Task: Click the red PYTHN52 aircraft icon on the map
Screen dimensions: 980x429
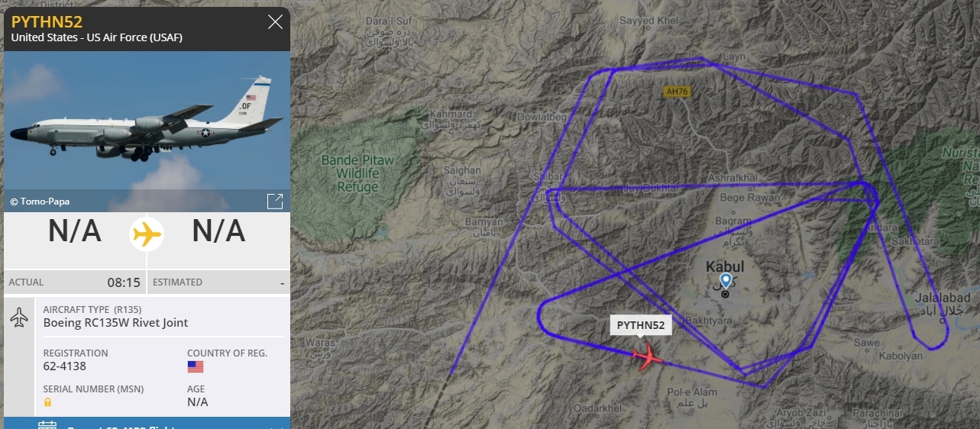Action: pos(648,356)
